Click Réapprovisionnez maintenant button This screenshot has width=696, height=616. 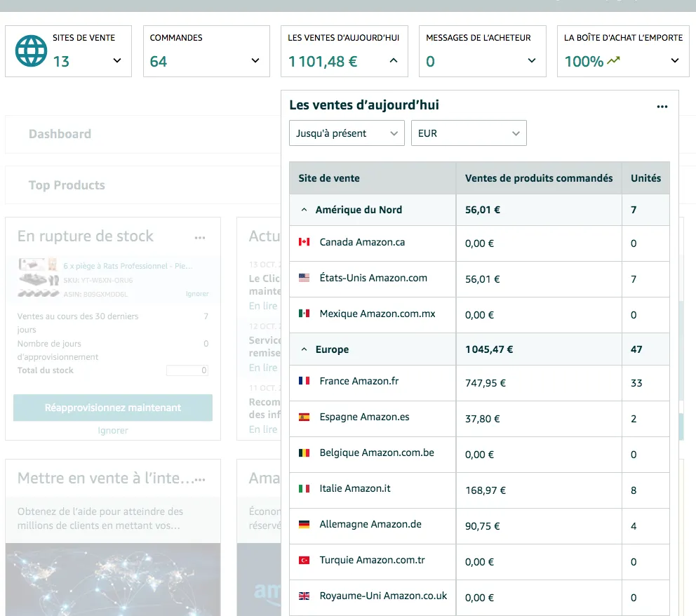point(113,408)
